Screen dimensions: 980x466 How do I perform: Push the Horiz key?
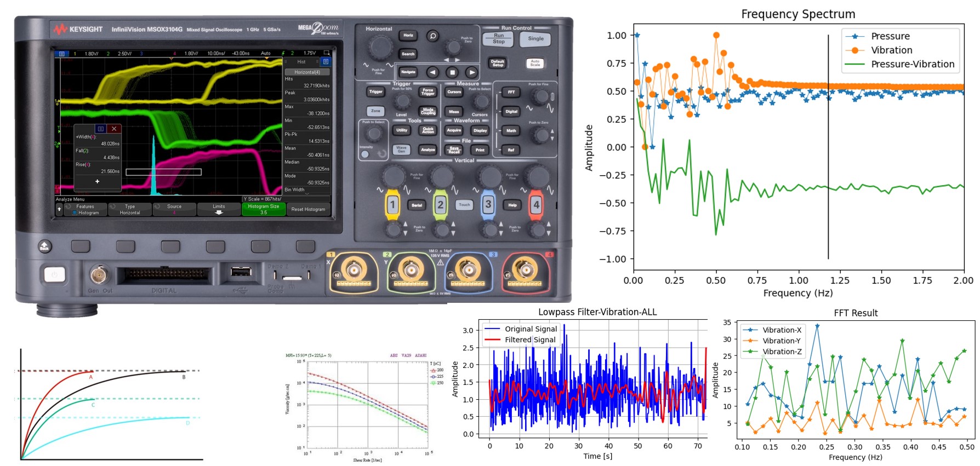pyautogui.click(x=408, y=36)
